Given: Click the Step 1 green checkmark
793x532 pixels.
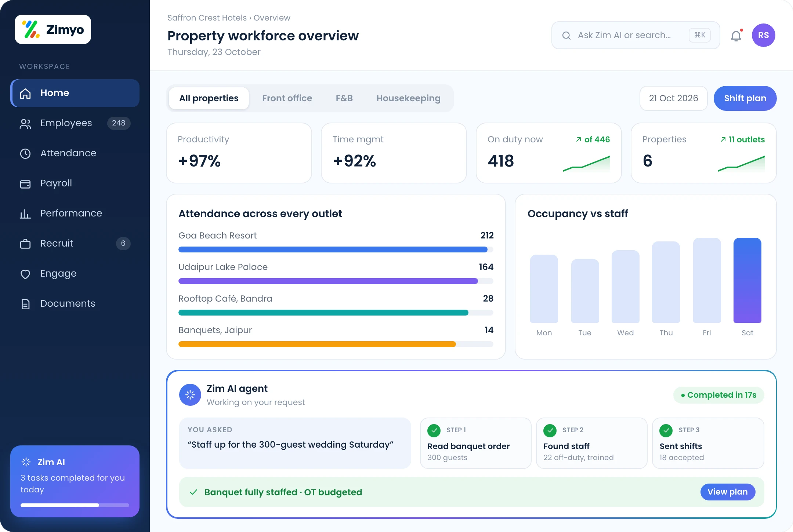Looking at the screenshot, I should pyautogui.click(x=434, y=430).
